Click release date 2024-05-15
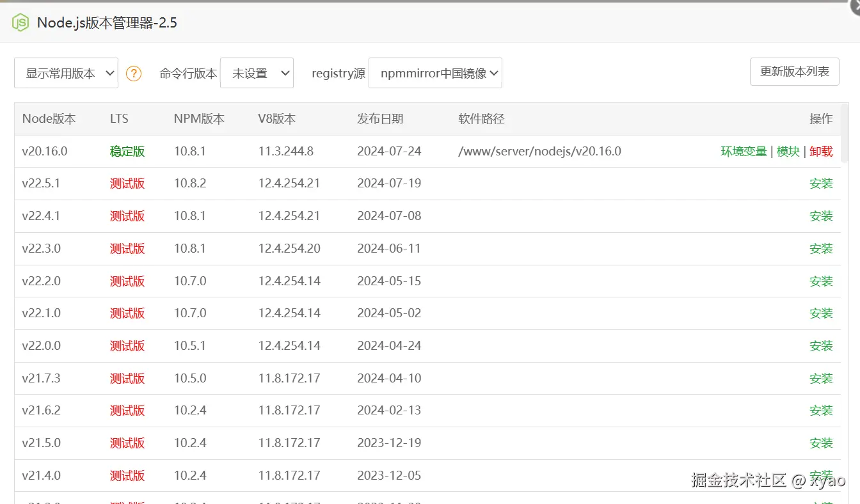This screenshot has height=504, width=860. click(389, 281)
